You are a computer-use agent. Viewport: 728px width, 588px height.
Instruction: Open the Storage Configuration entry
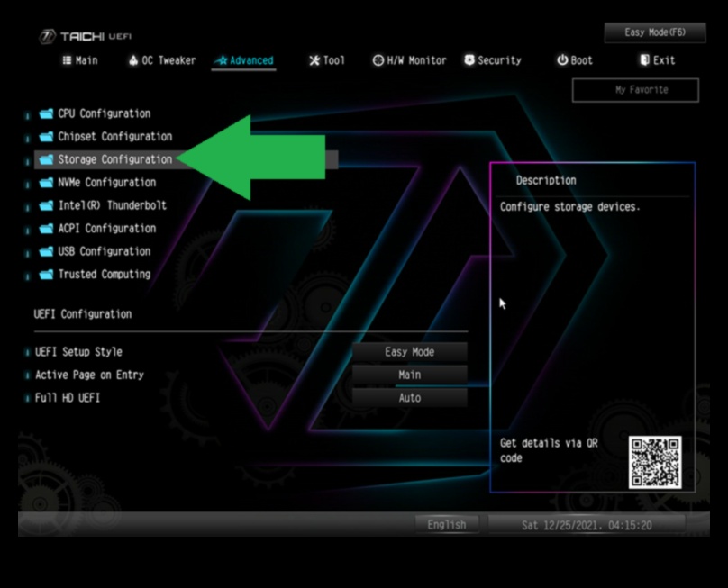pyautogui.click(x=114, y=159)
